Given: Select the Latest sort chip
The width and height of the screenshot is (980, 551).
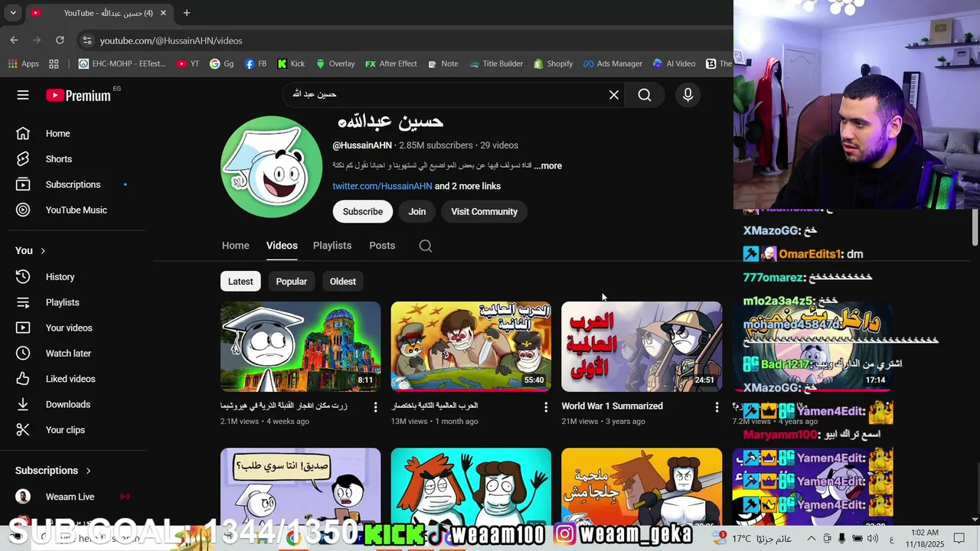Looking at the screenshot, I should 240,282.
